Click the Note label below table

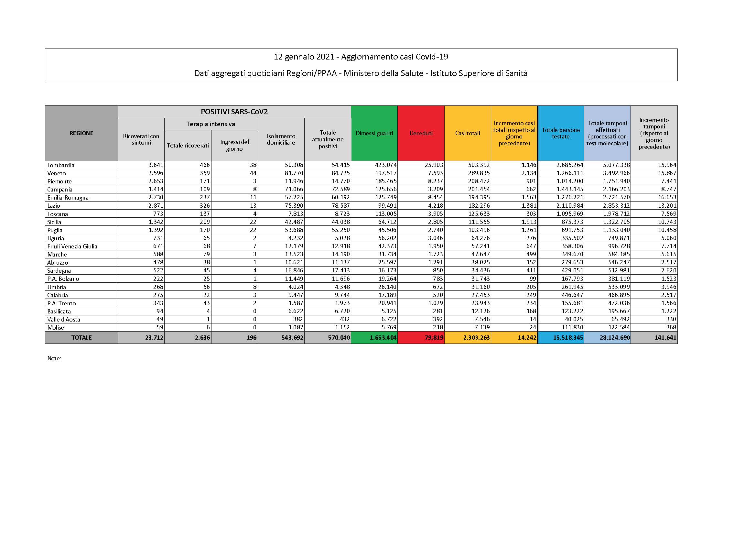(x=54, y=358)
